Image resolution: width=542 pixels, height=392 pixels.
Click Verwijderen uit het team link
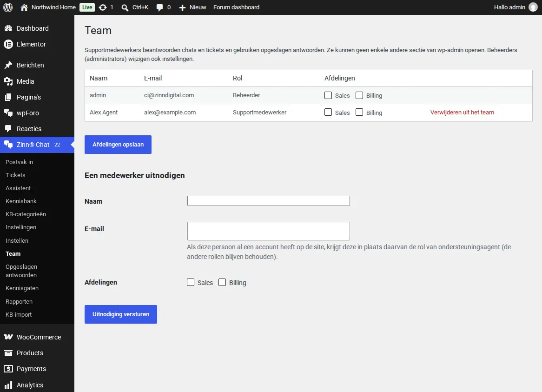pos(462,113)
